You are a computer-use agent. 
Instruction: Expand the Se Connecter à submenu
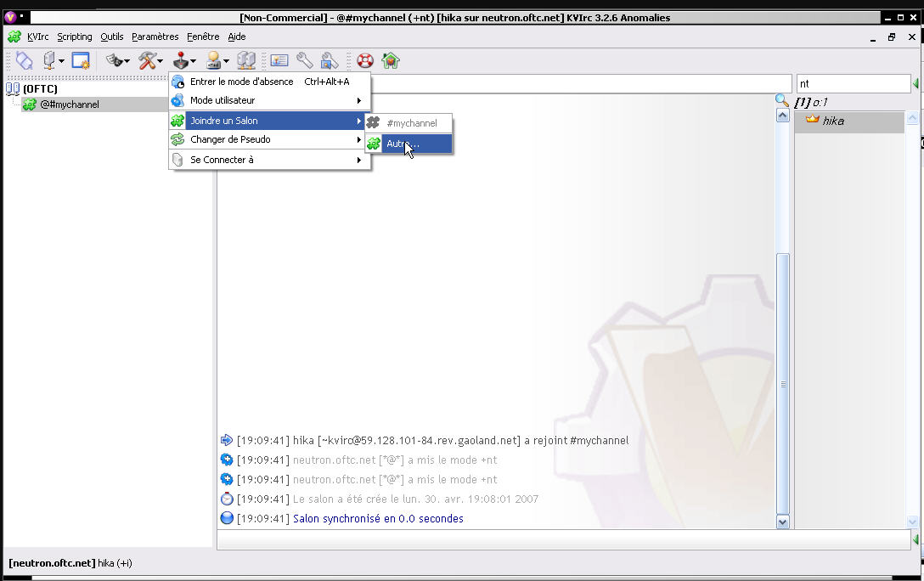(270, 160)
